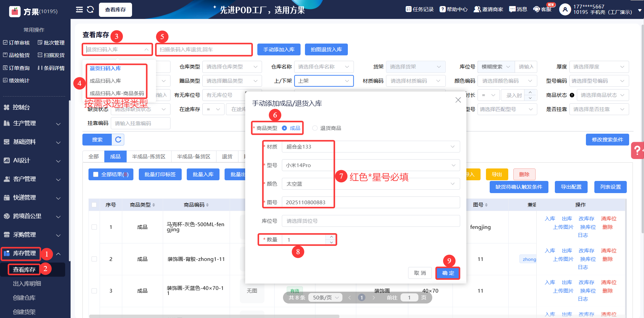Open 订单审核 shortcut in sidebar
Viewport: 644px width, 318px height.
click(16, 43)
